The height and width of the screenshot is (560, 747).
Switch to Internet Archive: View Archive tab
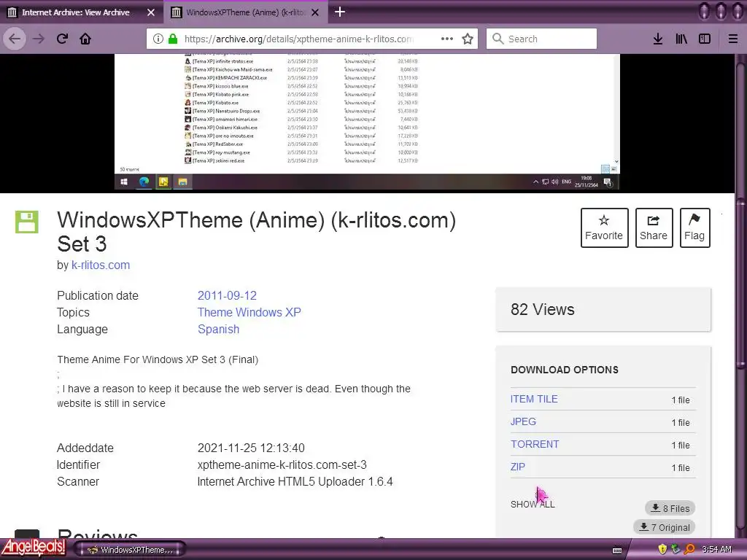click(x=75, y=12)
